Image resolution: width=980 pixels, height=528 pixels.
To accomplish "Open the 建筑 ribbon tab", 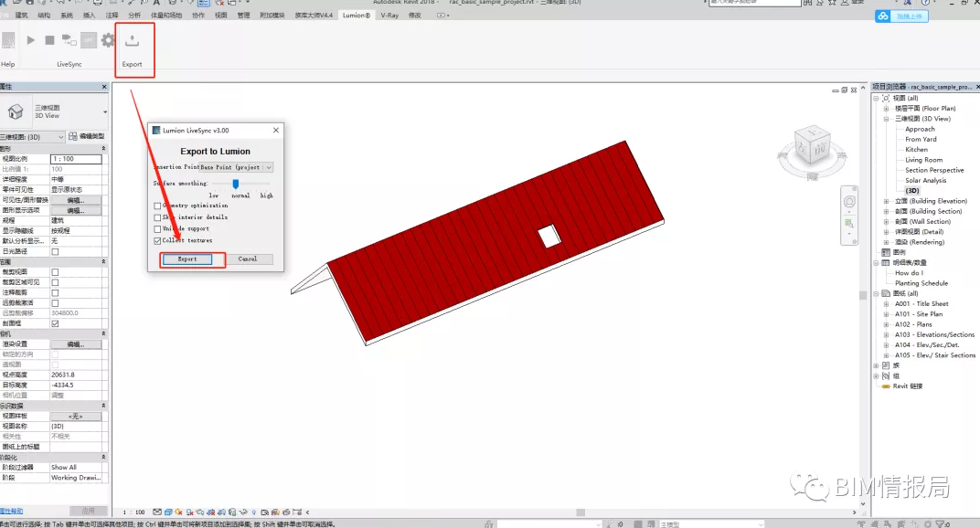I will point(22,16).
